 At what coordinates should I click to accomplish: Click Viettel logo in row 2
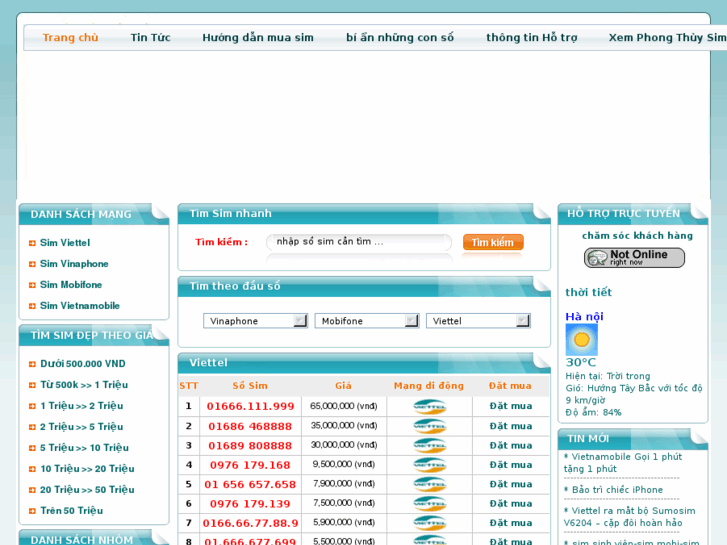[x=430, y=426]
